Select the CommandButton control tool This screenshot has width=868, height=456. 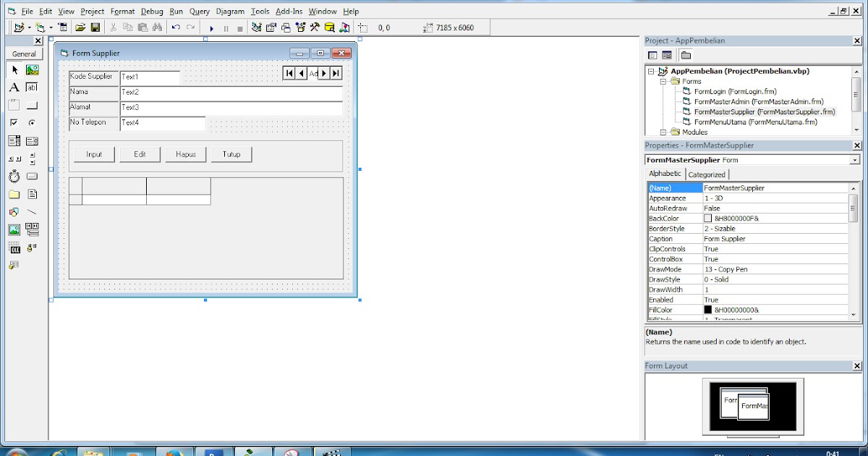point(31,104)
